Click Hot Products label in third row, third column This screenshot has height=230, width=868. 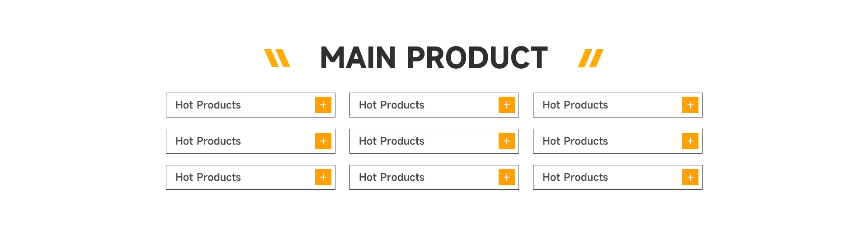(575, 177)
